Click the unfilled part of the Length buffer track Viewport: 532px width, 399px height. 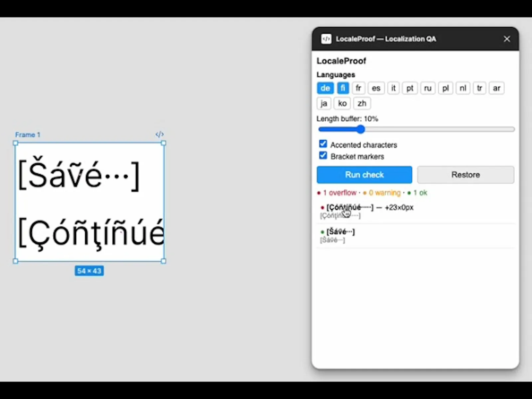pyautogui.click(x=440, y=129)
